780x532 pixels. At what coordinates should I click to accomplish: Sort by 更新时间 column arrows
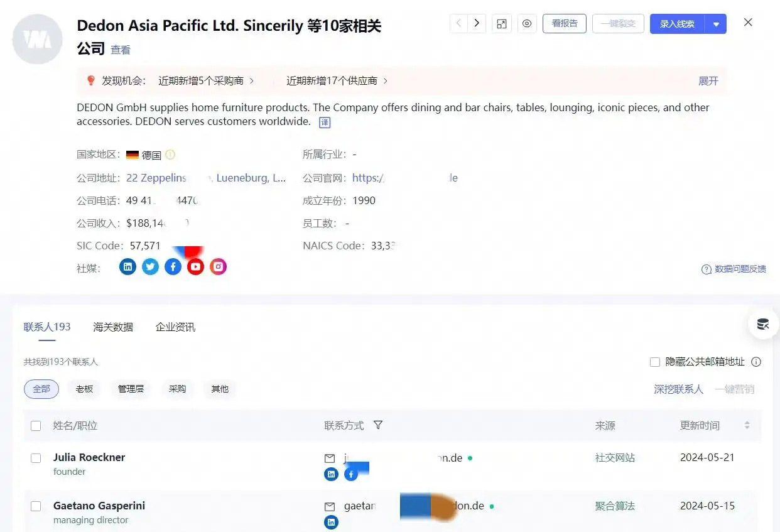point(747,426)
